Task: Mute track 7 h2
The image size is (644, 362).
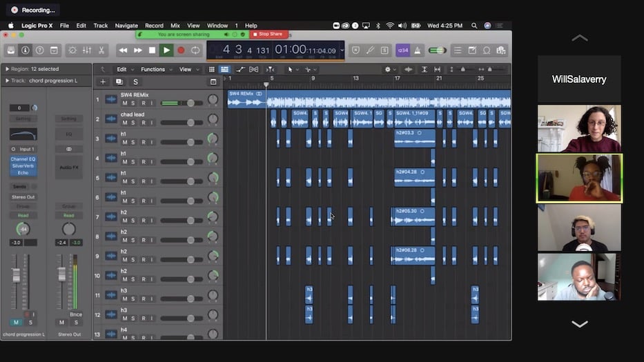Action: click(x=125, y=221)
